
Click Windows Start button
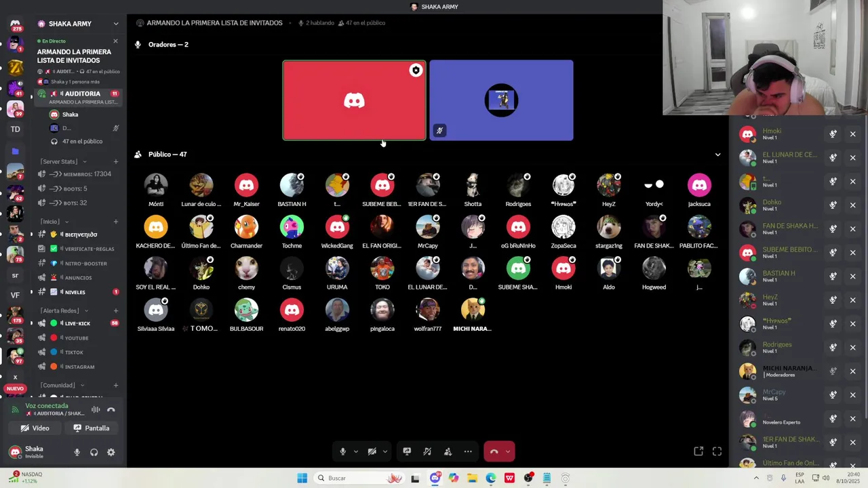(302, 479)
